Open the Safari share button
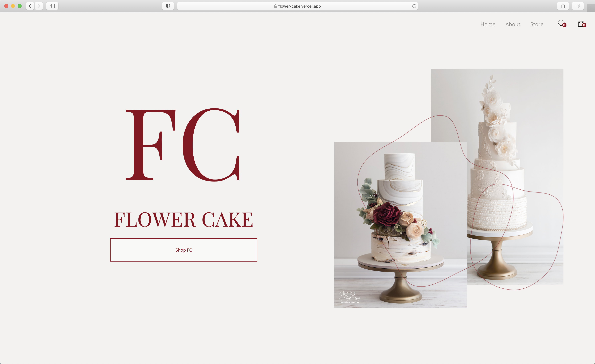Image resolution: width=595 pixels, height=364 pixels. 563,6
